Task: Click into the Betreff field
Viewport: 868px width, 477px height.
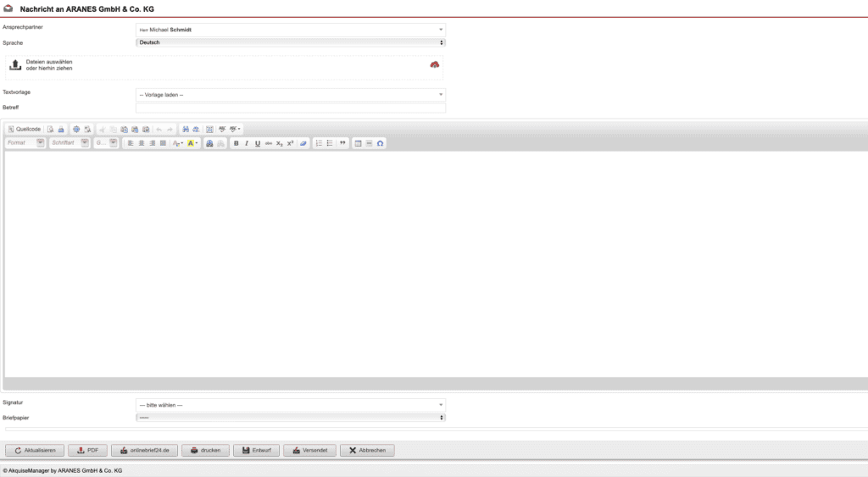Action: [291, 108]
